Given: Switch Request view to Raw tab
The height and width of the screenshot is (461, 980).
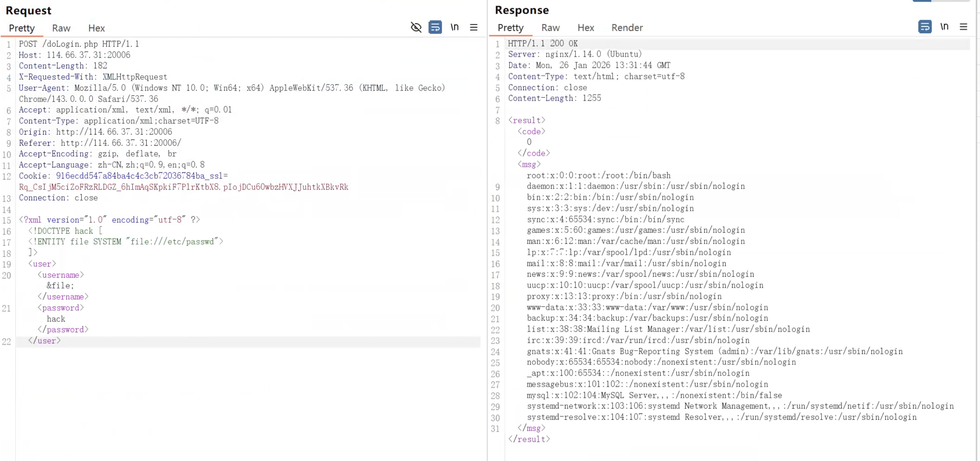Looking at the screenshot, I should [61, 28].
